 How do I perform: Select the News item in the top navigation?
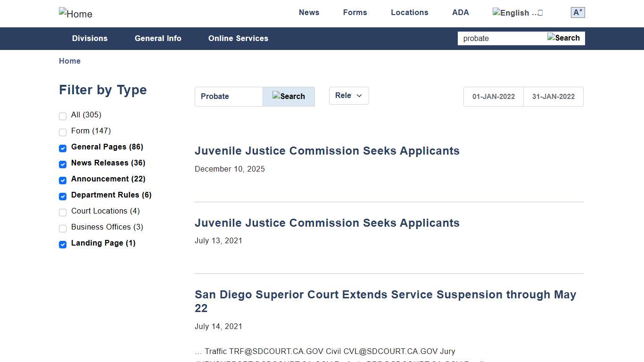click(x=309, y=12)
